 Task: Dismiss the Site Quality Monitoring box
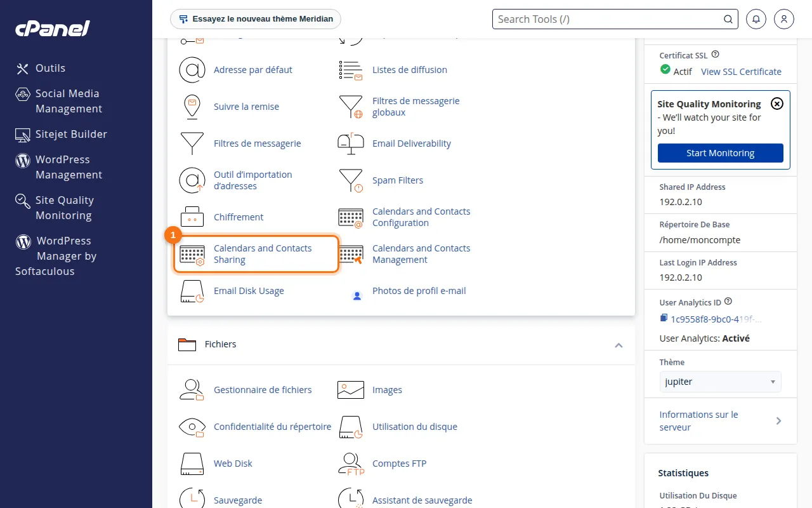[x=777, y=104]
